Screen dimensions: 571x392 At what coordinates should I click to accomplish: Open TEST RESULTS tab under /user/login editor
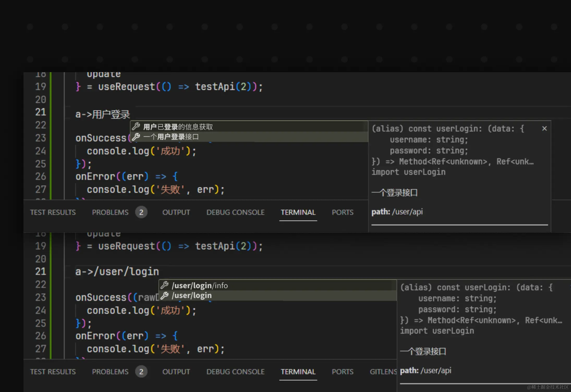(x=53, y=372)
